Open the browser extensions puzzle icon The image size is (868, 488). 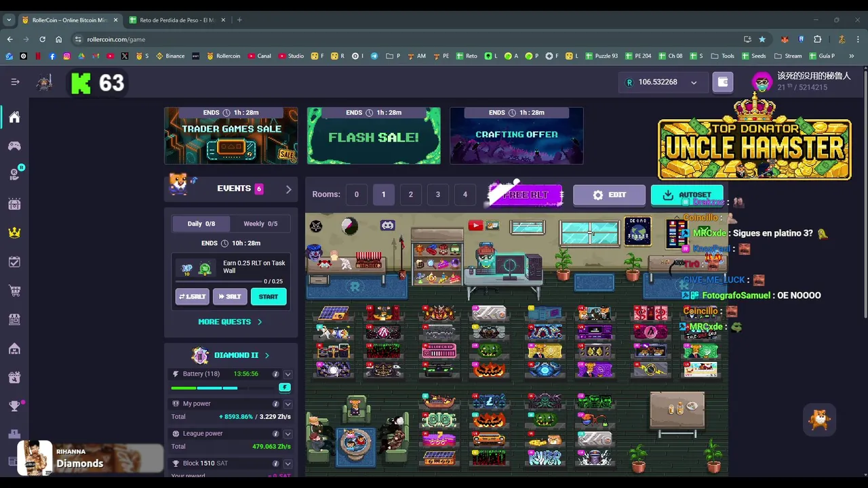[817, 39]
